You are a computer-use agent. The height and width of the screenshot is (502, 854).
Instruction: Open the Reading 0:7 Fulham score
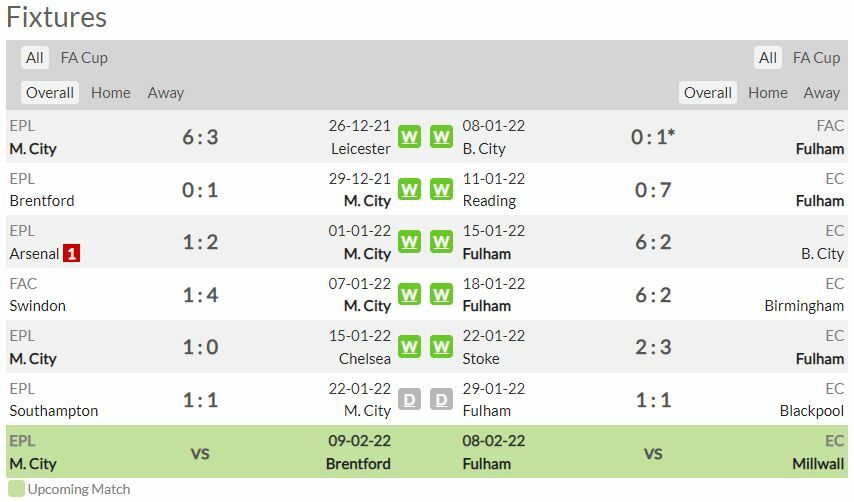pos(653,190)
